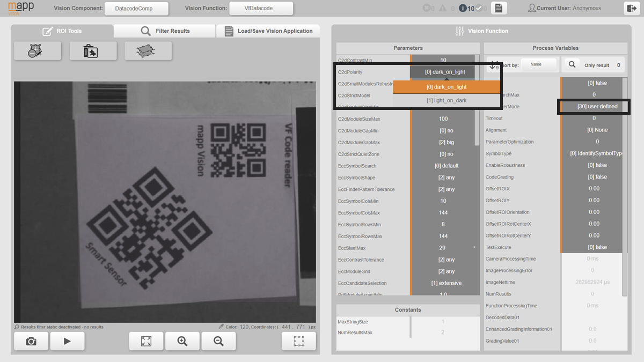Image resolution: width=644 pixels, height=362 pixels.
Task: Open the Filter Results tab
Action: [165, 31]
